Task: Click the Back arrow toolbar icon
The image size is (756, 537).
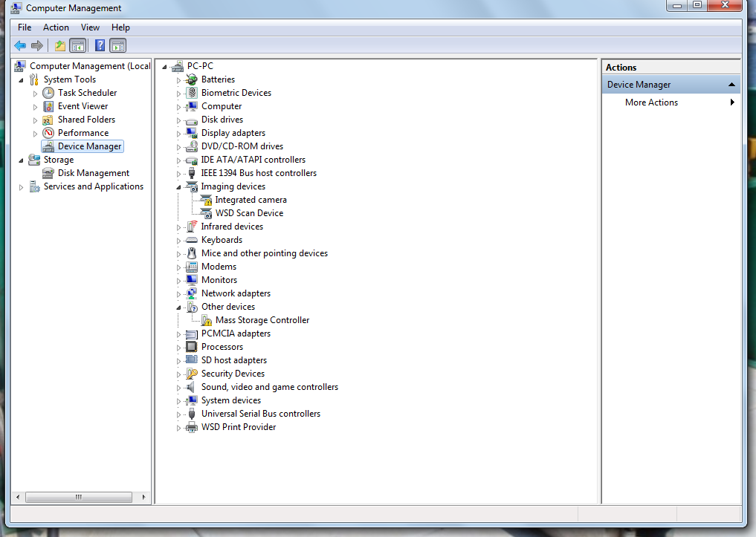Action: [20, 46]
